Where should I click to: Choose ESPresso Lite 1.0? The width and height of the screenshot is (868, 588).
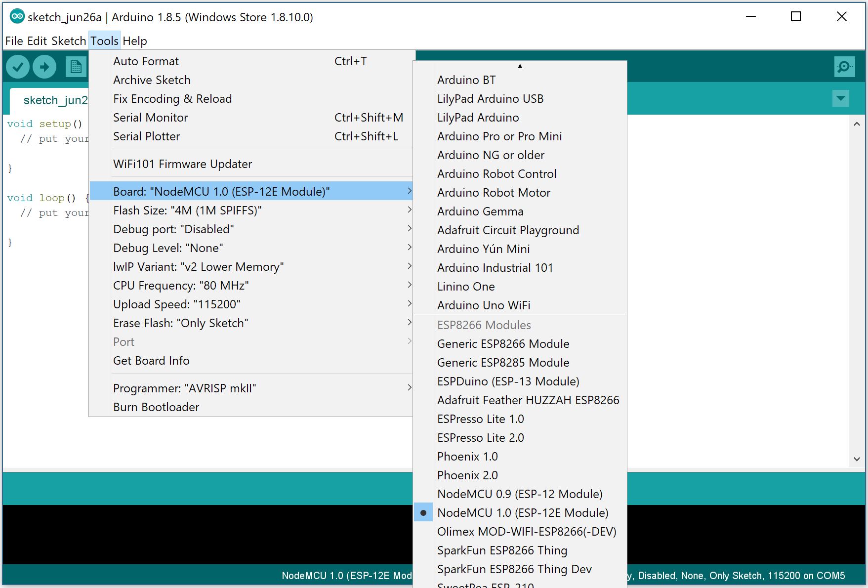click(x=520, y=419)
